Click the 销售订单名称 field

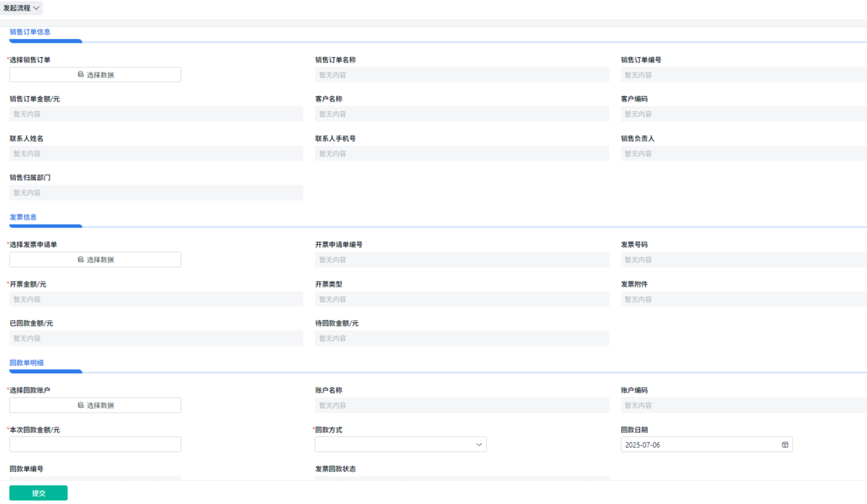462,75
